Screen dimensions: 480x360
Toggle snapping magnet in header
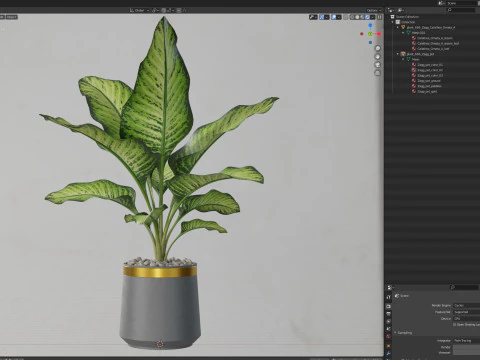point(164,10)
